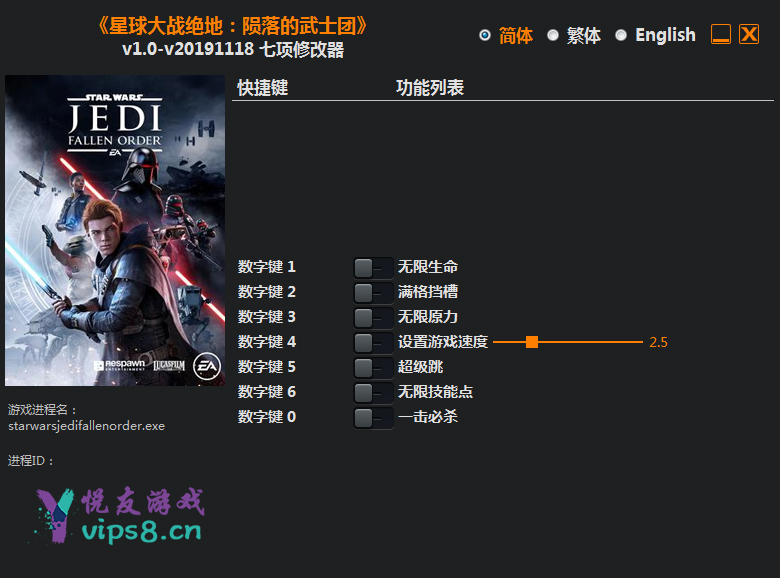The width and height of the screenshot is (780, 578).
Task: Turn on 无限原力 switch
Action: tap(373, 317)
